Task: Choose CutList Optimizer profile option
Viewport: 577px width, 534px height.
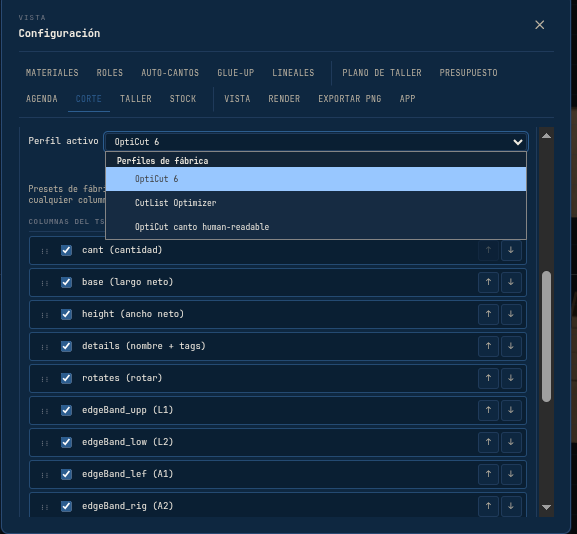Action: pyautogui.click(x=316, y=203)
